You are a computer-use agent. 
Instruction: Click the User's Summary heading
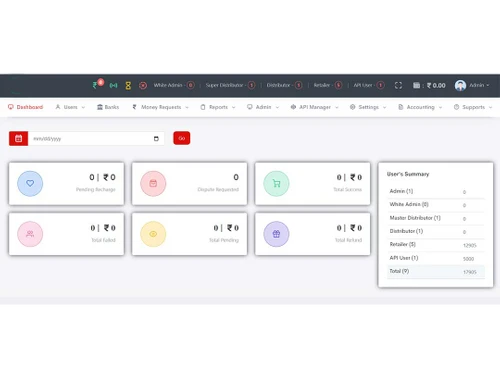point(408,174)
